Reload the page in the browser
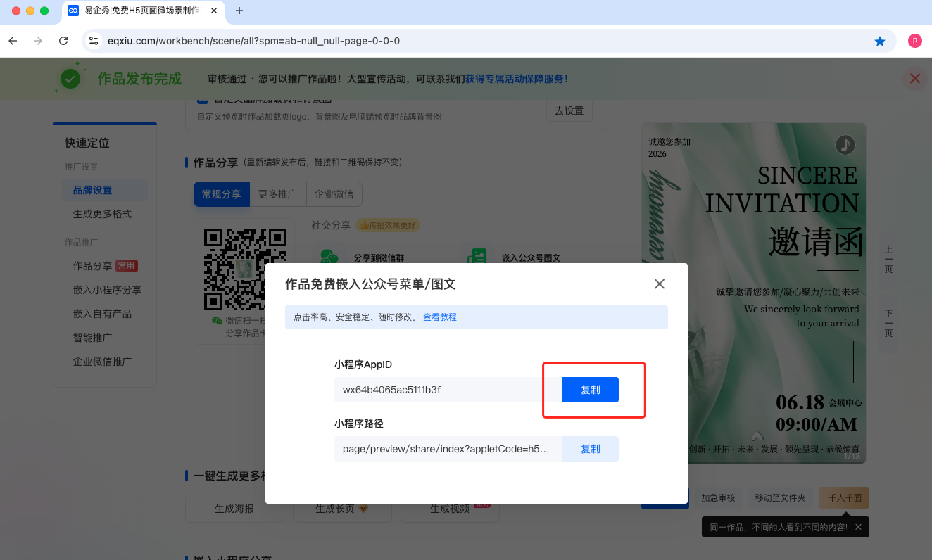Image resolution: width=932 pixels, height=560 pixels. [63, 41]
